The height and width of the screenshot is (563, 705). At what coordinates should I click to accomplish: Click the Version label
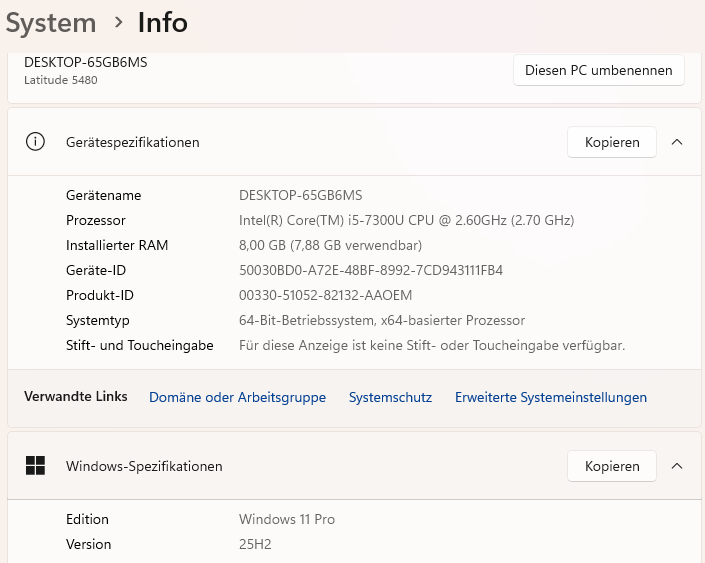click(x=89, y=544)
